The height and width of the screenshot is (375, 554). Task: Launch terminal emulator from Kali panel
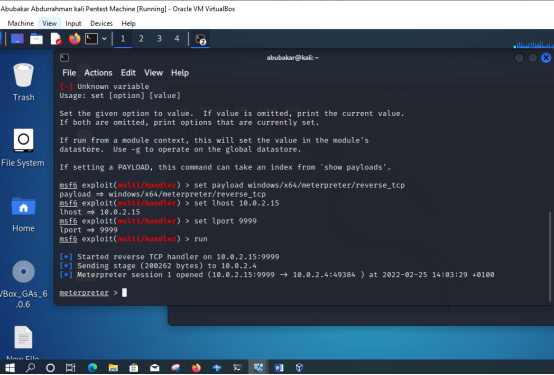click(91, 39)
